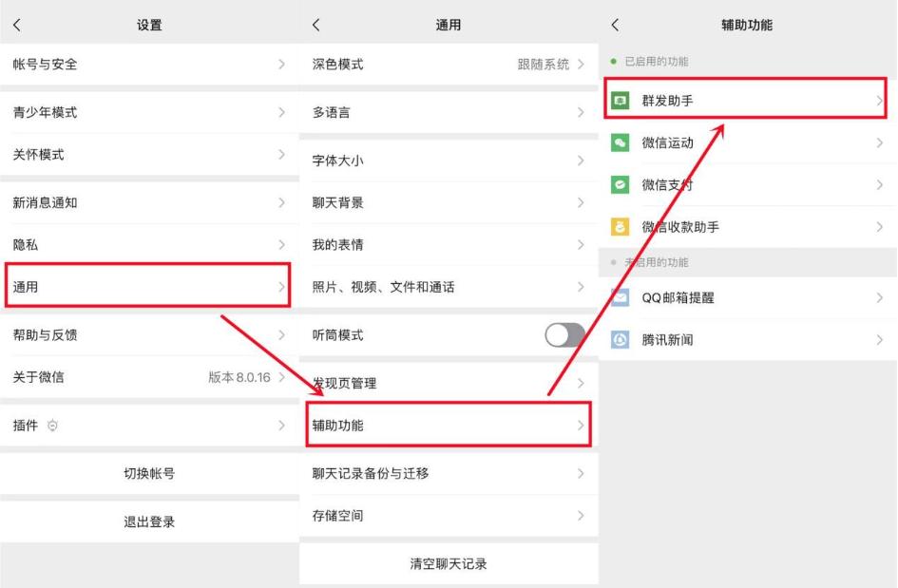Viewport: 898px width, 588px height.
Task: Go back from the 通用 screen
Action: coord(316,25)
